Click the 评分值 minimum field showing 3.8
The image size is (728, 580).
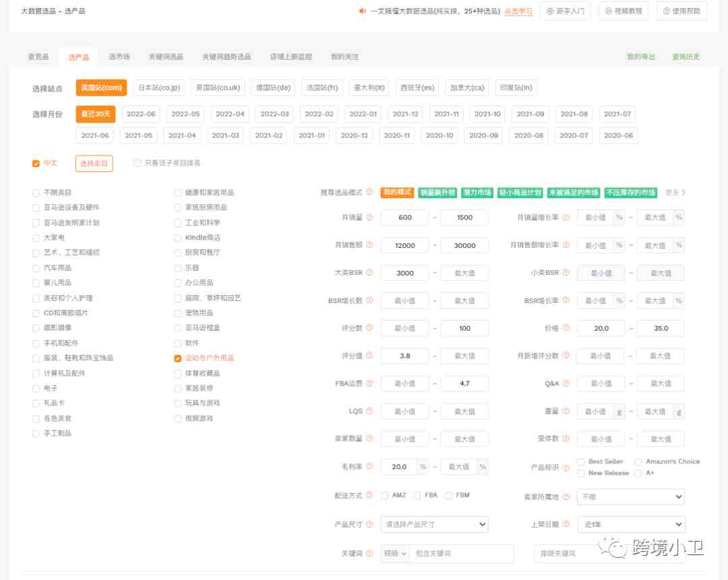tap(405, 356)
